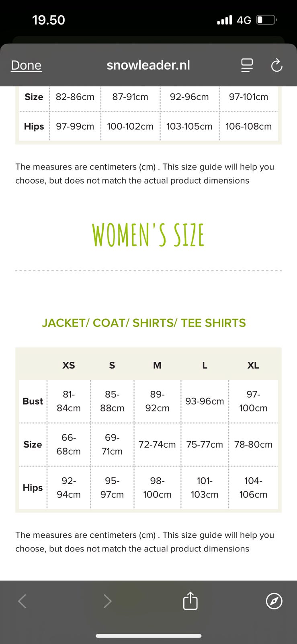Open page in Safari via compass icon
297x644 pixels.
274,601
